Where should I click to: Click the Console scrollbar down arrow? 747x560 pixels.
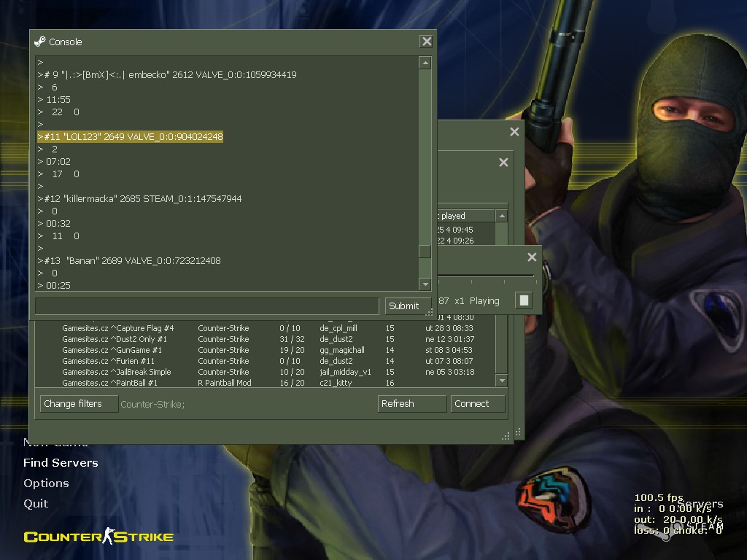(x=425, y=284)
